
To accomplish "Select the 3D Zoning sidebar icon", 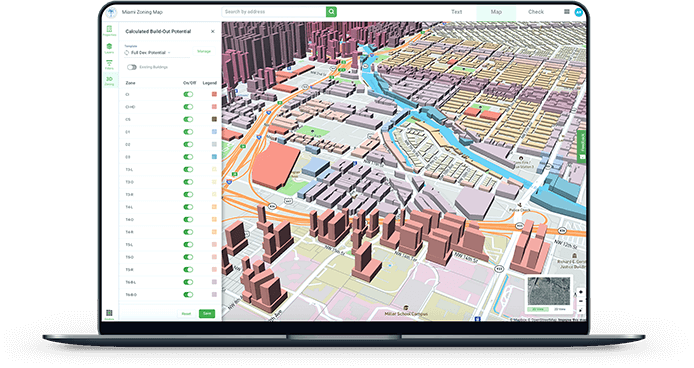I will (109, 81).
